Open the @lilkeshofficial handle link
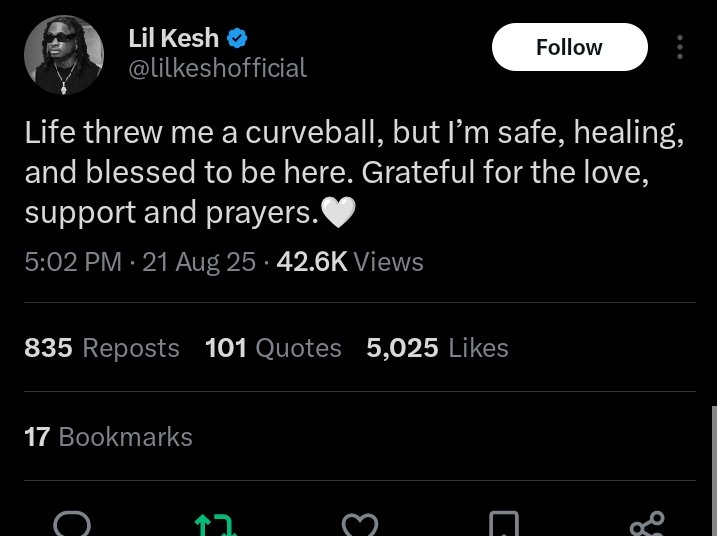Image resolution: width=717 pixels, height=536 pixels. coord(218,68)
